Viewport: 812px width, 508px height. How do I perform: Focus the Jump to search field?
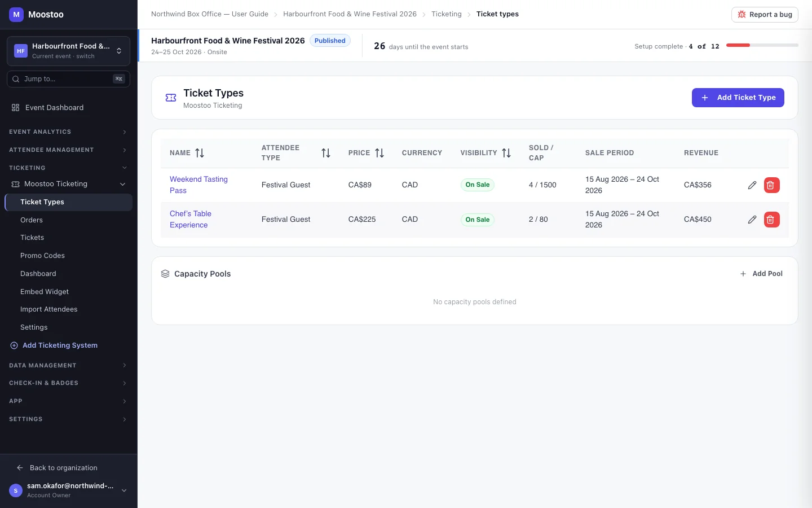tap(68, 79)
